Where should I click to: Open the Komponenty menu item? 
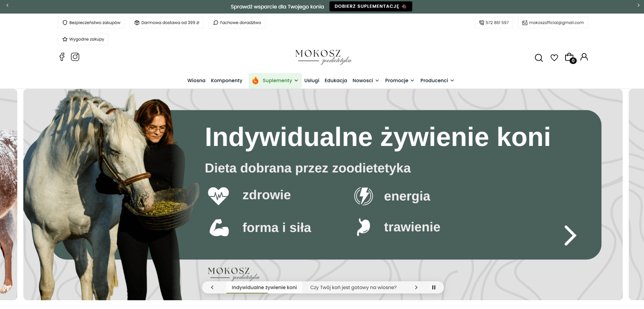click(227, 80)
